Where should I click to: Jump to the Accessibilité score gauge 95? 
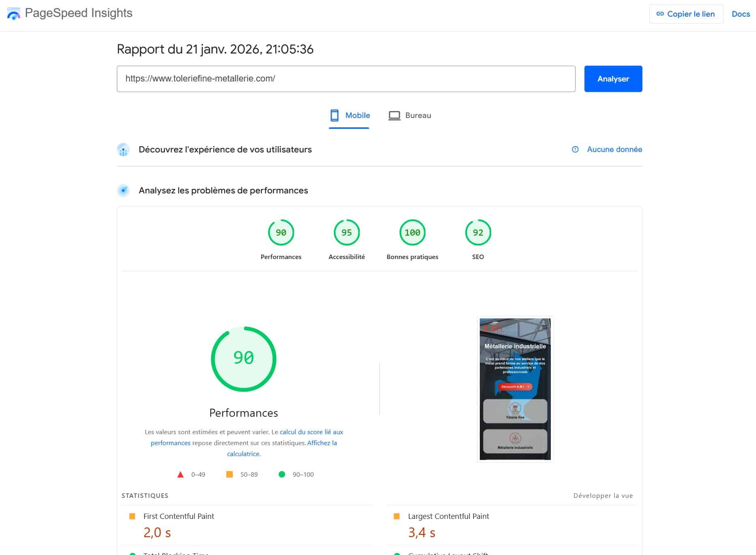coord(346,233)
